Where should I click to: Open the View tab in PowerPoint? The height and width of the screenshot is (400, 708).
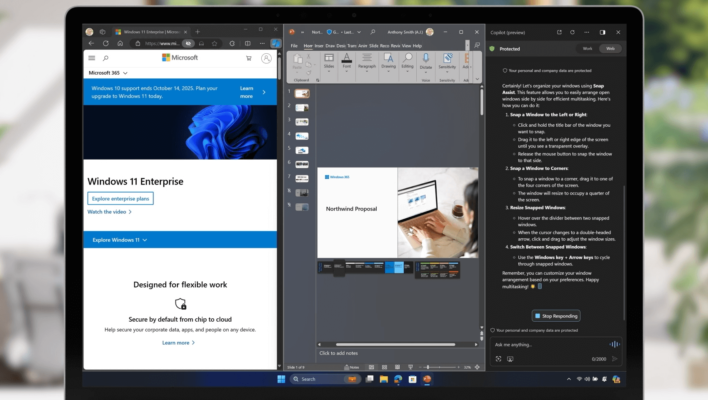click(406, 46)
